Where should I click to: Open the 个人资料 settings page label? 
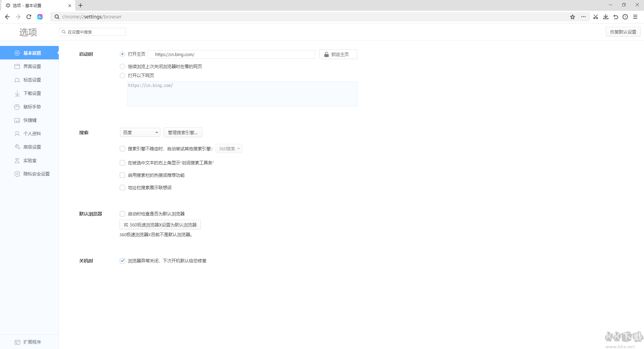point(32,134)
